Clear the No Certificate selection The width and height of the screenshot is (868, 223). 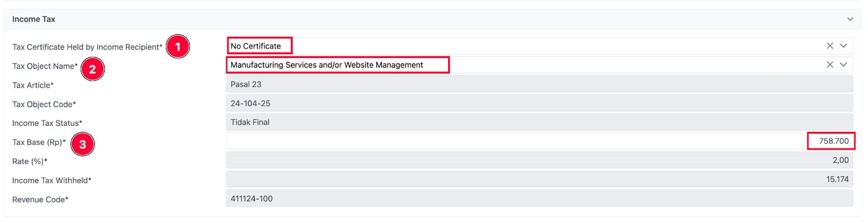click(x=829, y=46)
